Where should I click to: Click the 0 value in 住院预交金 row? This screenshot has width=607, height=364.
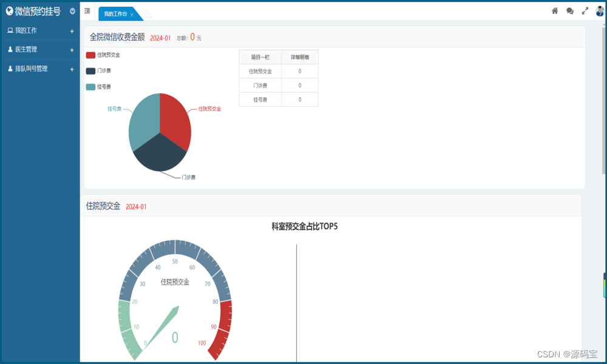[x=300, y=71]
